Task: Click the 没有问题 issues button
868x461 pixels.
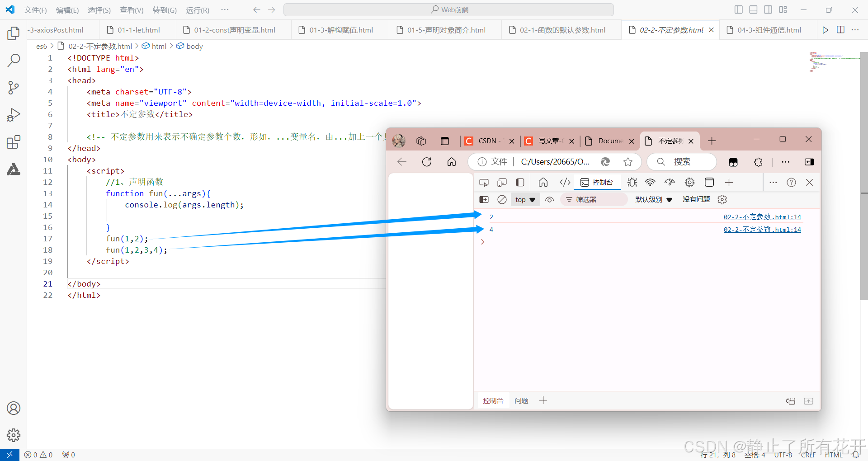Action: click(696, 199)
